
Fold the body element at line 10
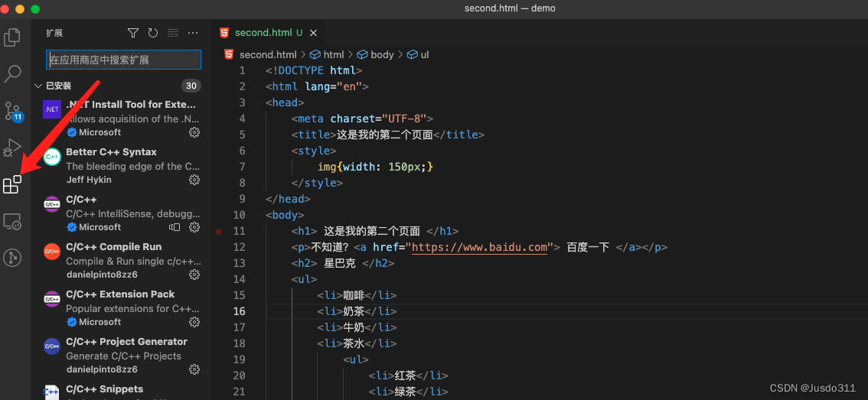(x=257, y=215)
